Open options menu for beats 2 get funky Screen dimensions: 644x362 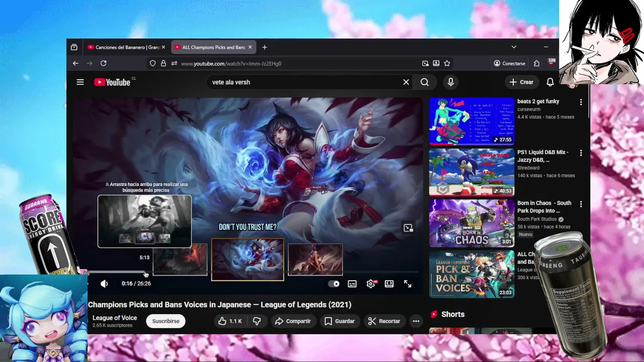(x=581, y=102)
